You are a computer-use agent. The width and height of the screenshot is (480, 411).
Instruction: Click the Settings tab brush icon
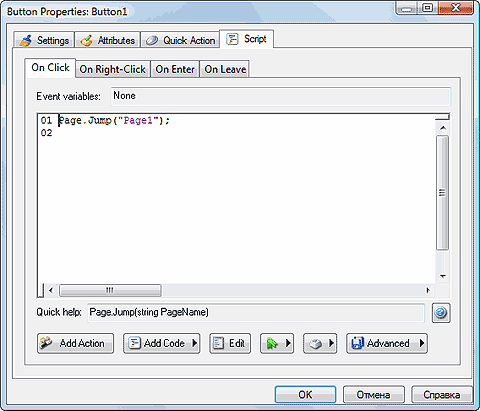click(x=26, y=41)
